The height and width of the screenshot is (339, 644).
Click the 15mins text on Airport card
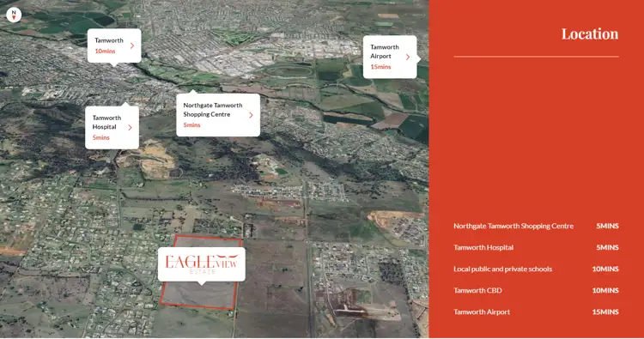[x=380, y=66]
